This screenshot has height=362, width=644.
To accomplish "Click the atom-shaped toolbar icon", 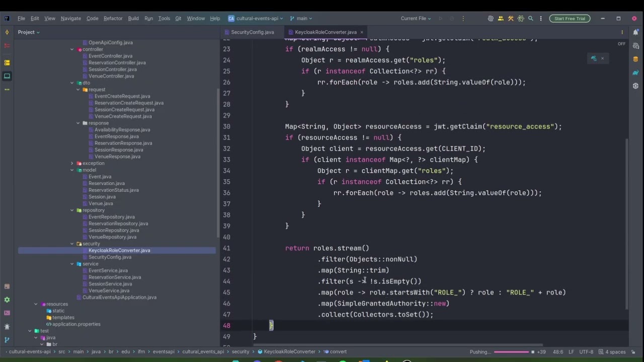I will [x=521, y=19].
